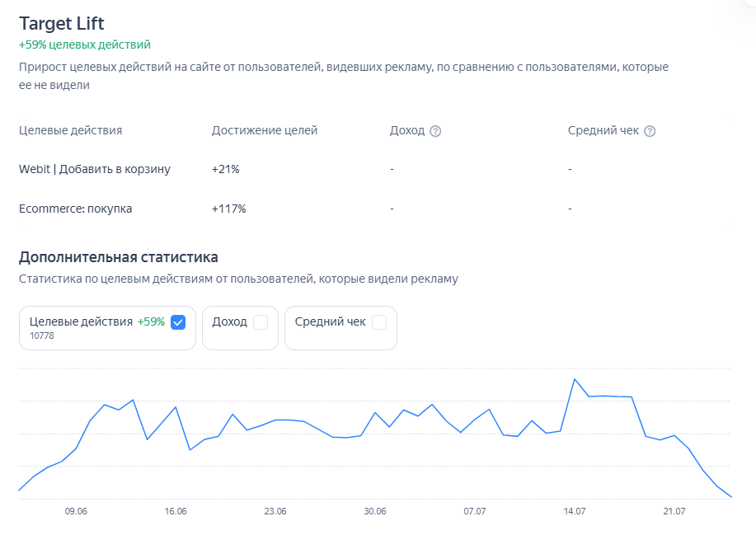Select the Webit | Добавить в корзину row
756x535 pixels.
point(95,169)
